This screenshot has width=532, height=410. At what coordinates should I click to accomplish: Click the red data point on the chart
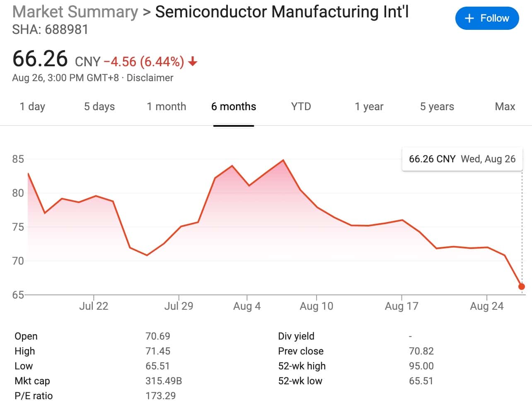(x=521, y=286)
